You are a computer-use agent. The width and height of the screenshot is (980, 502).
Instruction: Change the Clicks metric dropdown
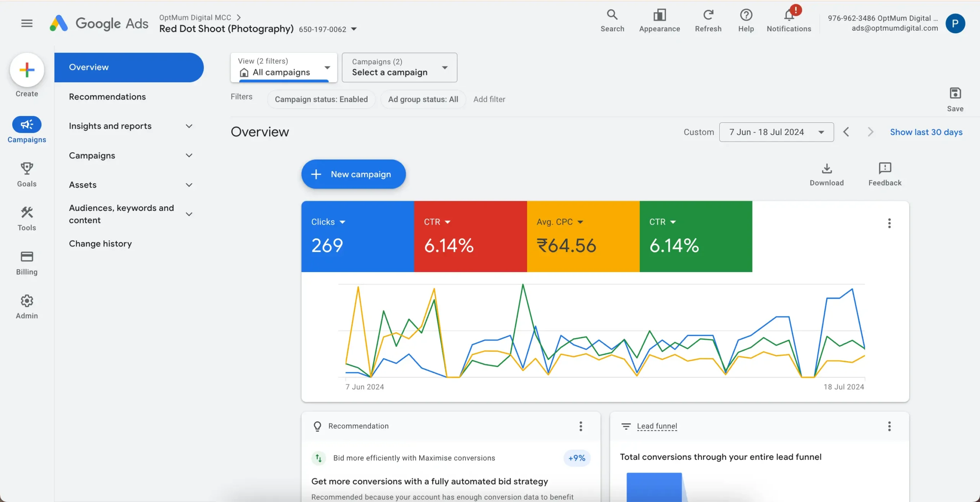coord(328,222)
